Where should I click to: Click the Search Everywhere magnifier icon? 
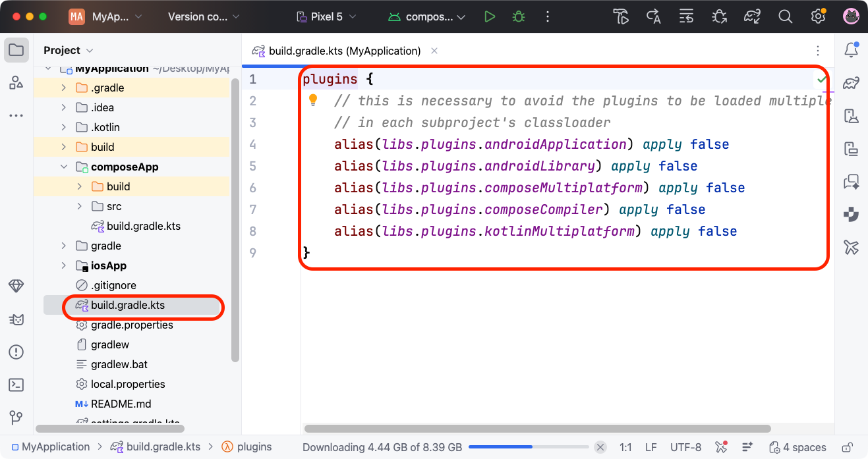(785, 17)
